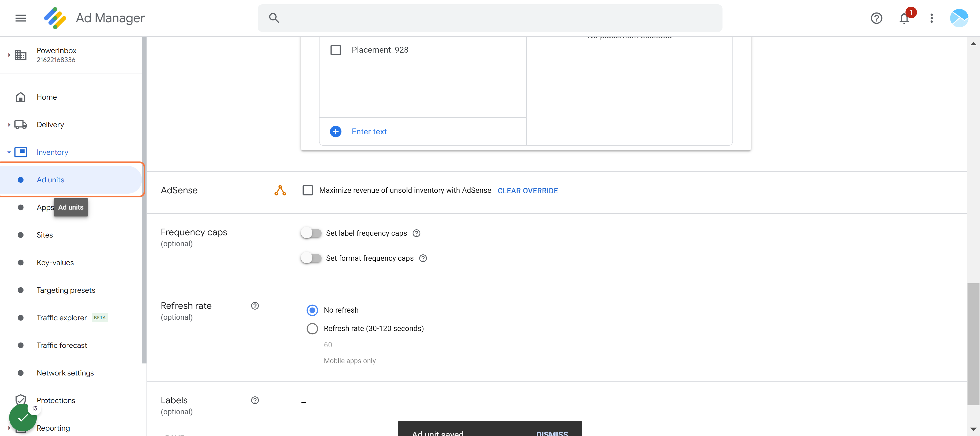Image resolution: width=980 pixels, height=436 pixels.
Task: Click the search magnifier icon
Action: pos(274,18)
